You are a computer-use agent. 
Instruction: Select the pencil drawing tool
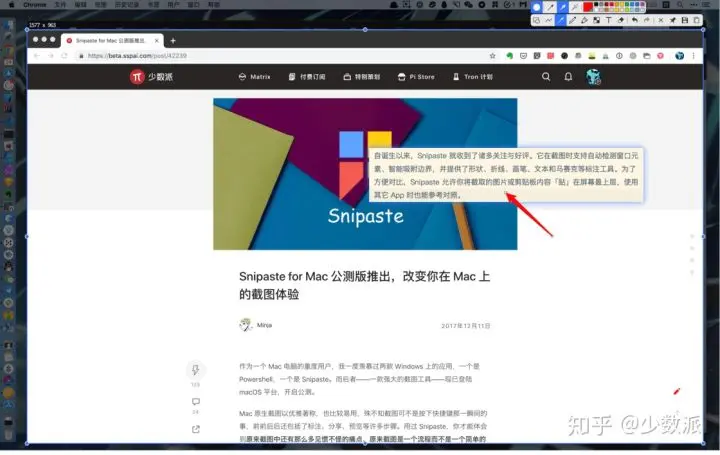(572, 21)
